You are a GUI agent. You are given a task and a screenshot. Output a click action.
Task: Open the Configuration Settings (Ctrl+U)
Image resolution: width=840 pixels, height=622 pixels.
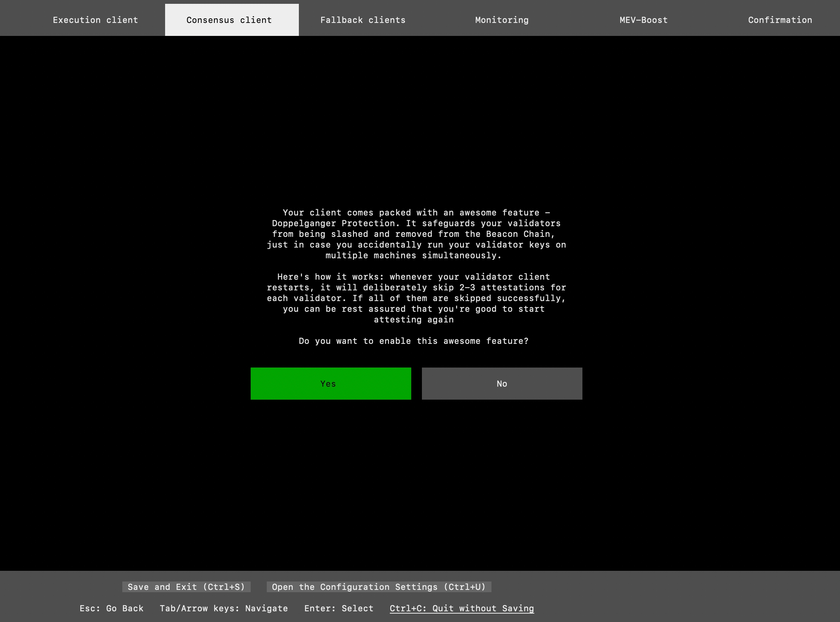click(x=379, y=587)
